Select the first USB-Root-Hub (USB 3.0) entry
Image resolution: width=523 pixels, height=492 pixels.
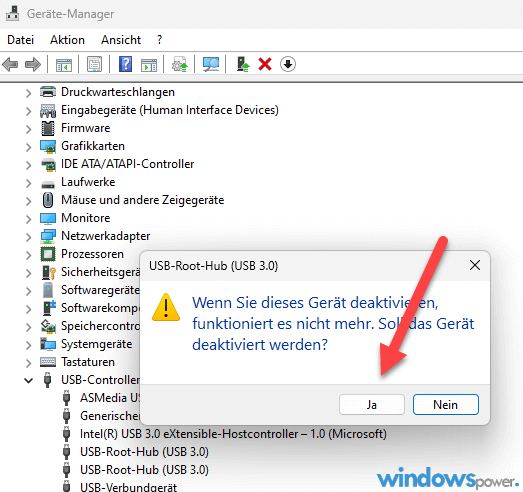[x=144, y=452]
